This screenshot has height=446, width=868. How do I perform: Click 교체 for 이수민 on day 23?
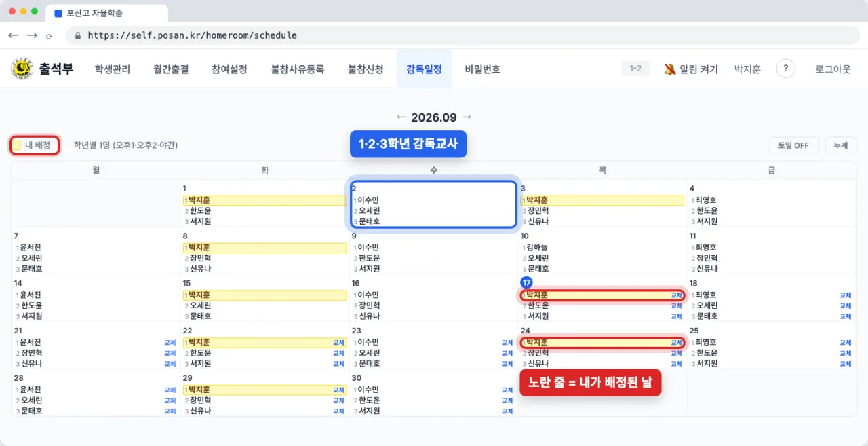pos(507,343)
